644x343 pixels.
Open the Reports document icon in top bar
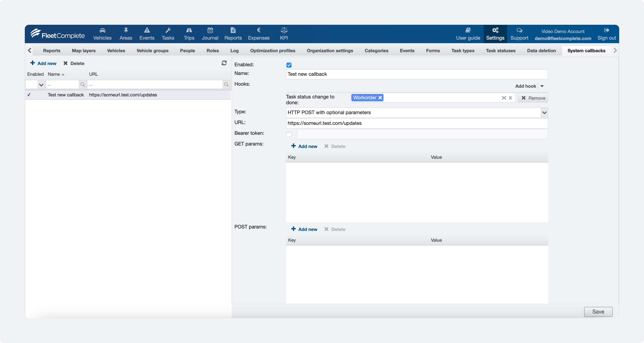pyautogui.click(x=233, y=30)
